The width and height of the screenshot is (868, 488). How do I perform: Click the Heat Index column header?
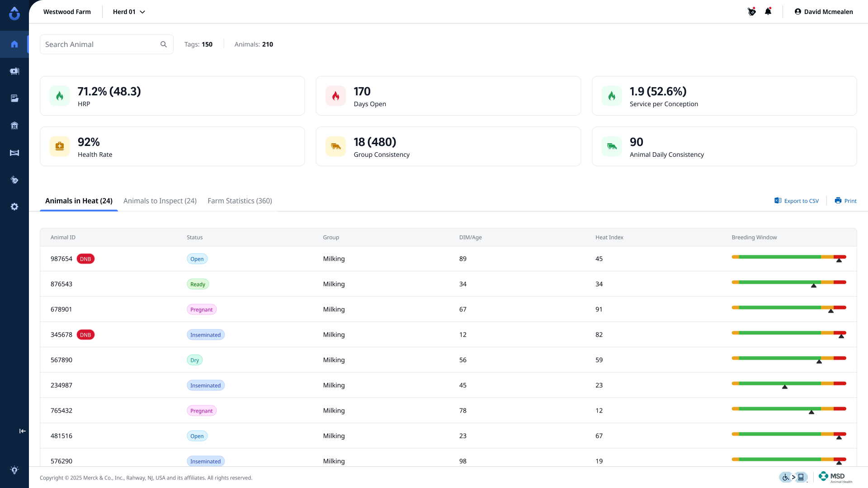[609, 237]
